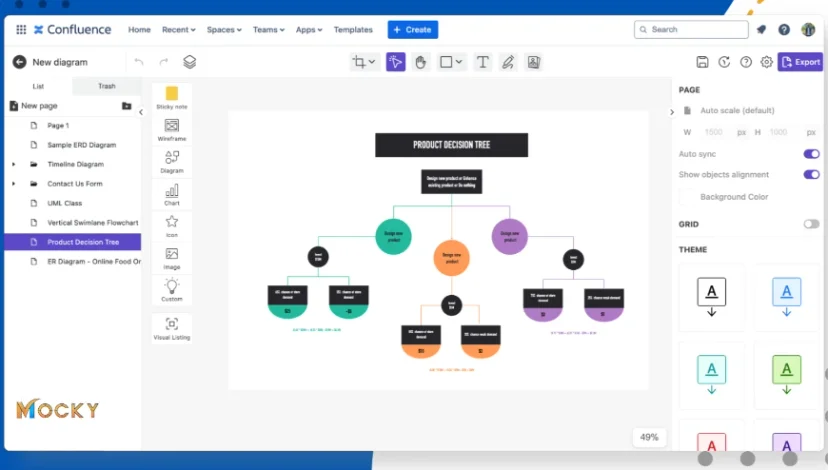
Task: Expand the Timeline Diagram folder
Action: [14, 164]
